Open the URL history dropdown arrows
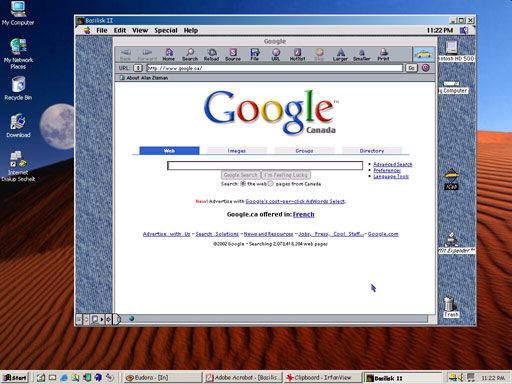This screenshot has height=384, width=512. coord(138,68)
